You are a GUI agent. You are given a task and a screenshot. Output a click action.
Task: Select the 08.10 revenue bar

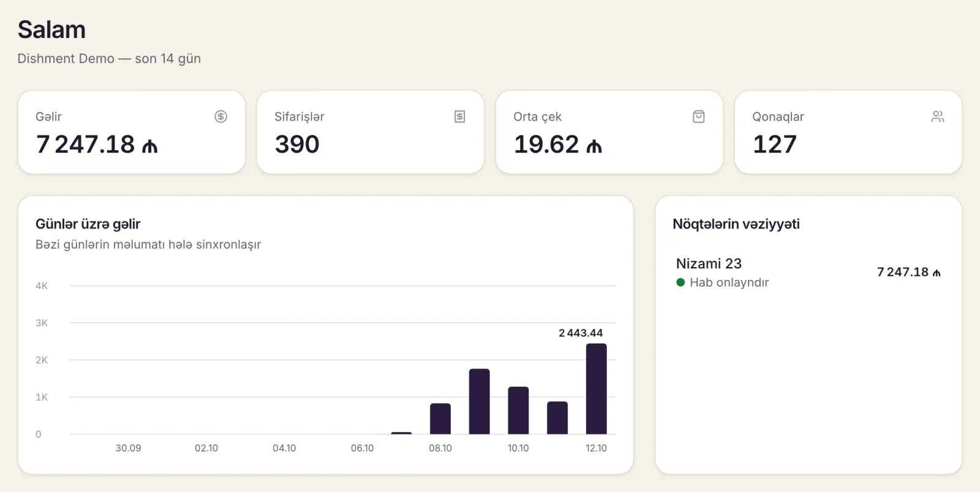point(440,418)
